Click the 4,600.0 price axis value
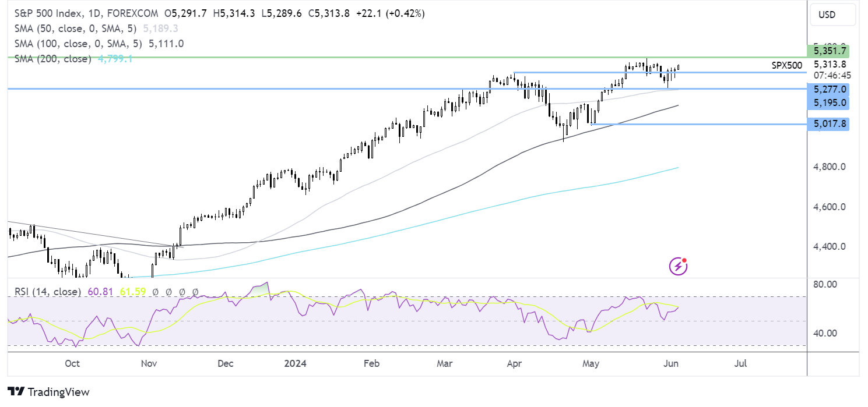 pos(830,207)
